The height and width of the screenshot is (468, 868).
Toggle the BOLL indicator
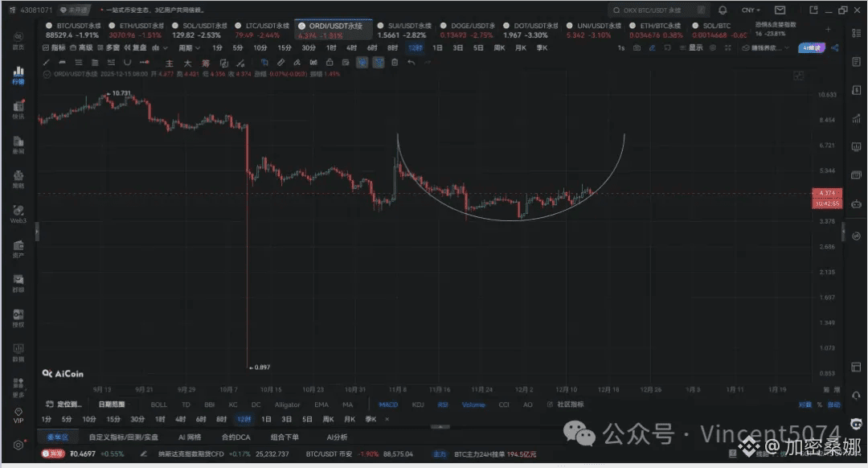click(159, 404)
